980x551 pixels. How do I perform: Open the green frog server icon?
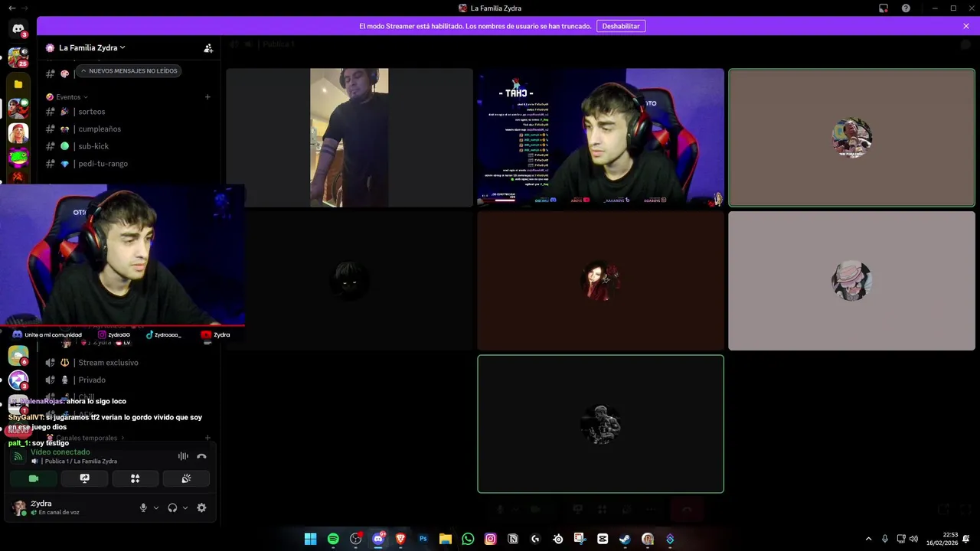point(18,158)
